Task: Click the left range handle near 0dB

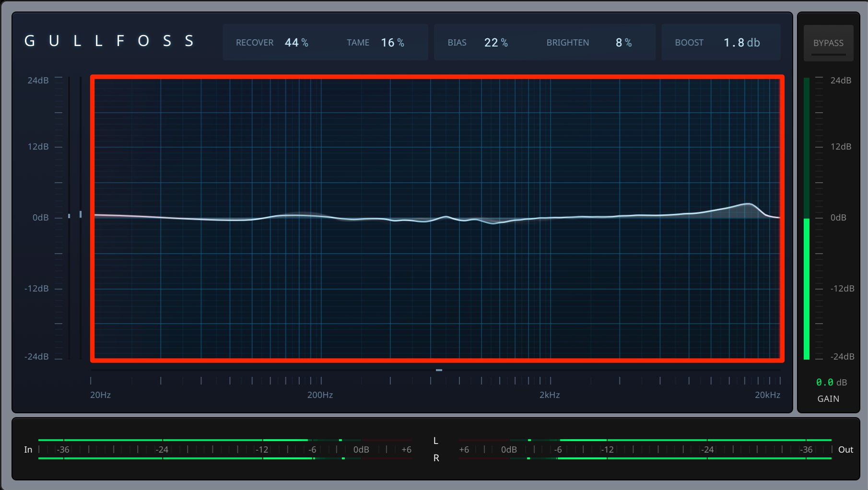Action: pos(81,214)
